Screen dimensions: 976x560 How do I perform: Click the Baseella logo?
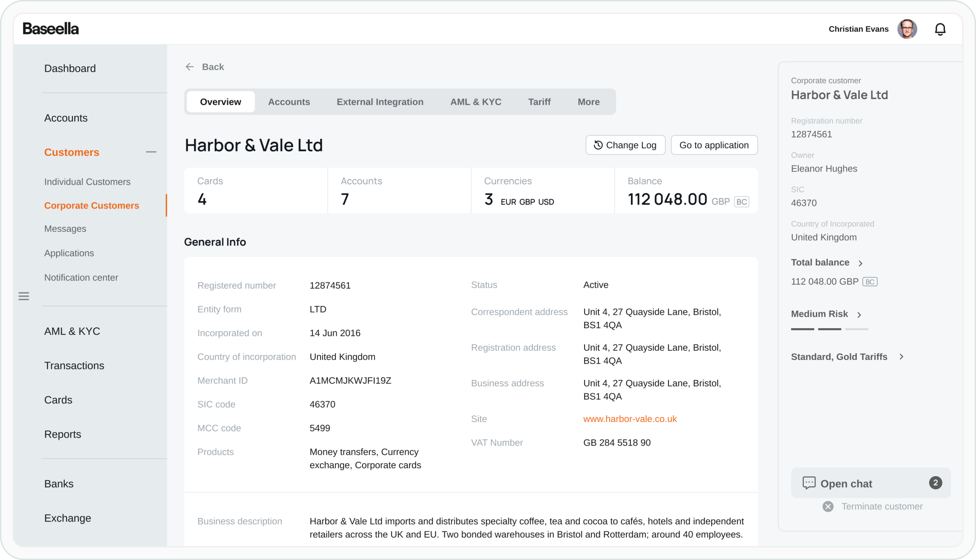pos(50,29)
